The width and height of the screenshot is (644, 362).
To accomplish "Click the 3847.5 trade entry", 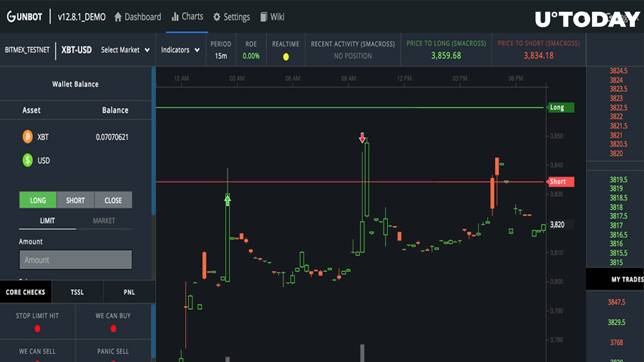I will coord(617,302).
